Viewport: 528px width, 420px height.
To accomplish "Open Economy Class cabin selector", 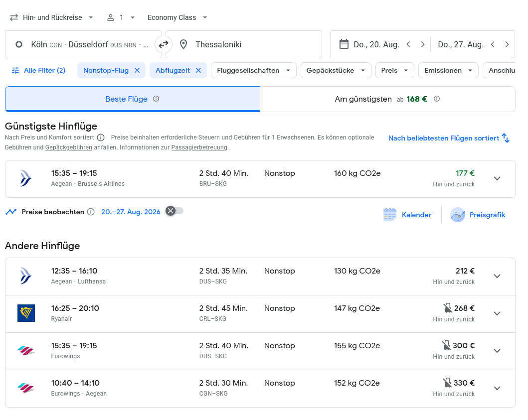I will [x=177, y=17].
